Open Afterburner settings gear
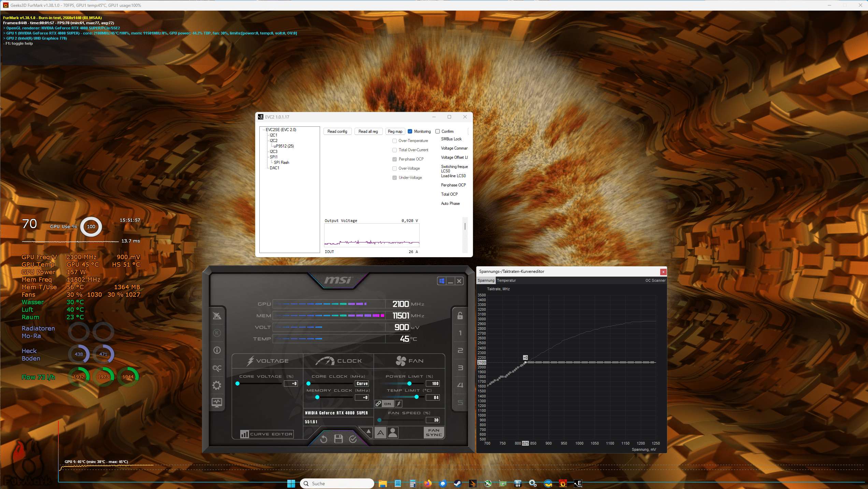The width and height of the screenshot is (868, 489). (x=217, y=386)
